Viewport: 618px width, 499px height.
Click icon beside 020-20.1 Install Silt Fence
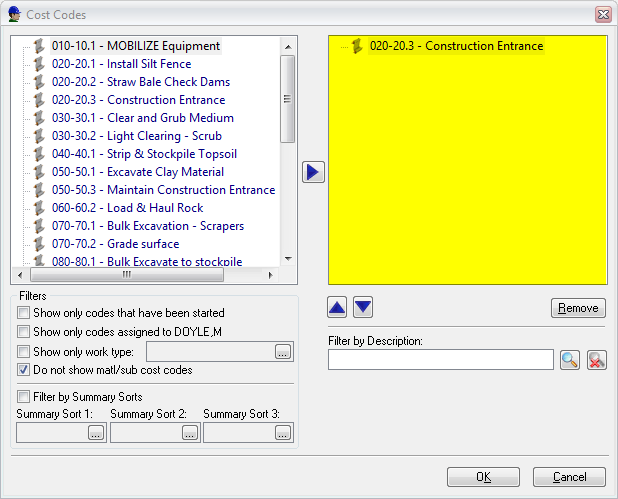(x=39, y=64)
